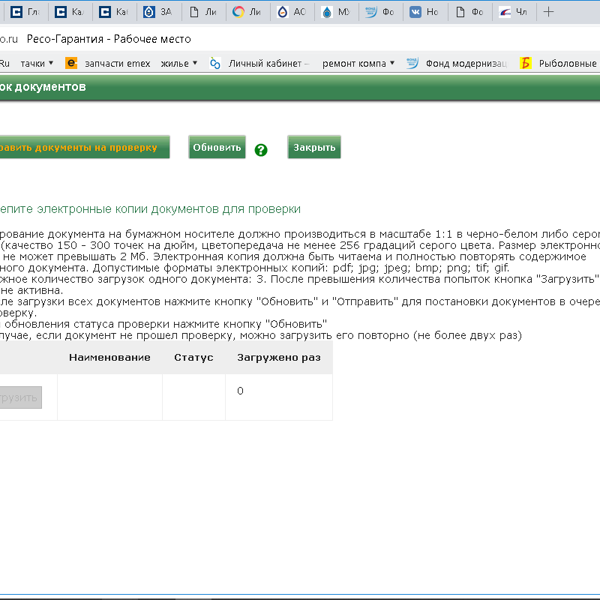The width and height of the screenshot is (600, 600).
Task: Click the red-yellow 'Б' bookmark icon
Action: tap(526, 63)
